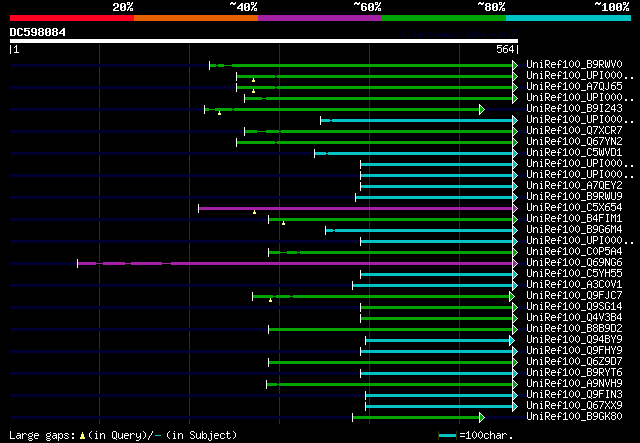Viewport: 640px width, 443px height.
Task: Click the orange ~40% identity legend segment
Action: [196, 18]
